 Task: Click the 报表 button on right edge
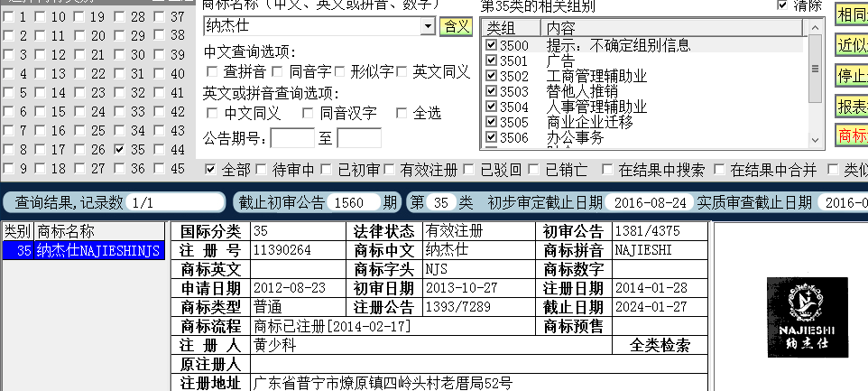pos(852,107)
